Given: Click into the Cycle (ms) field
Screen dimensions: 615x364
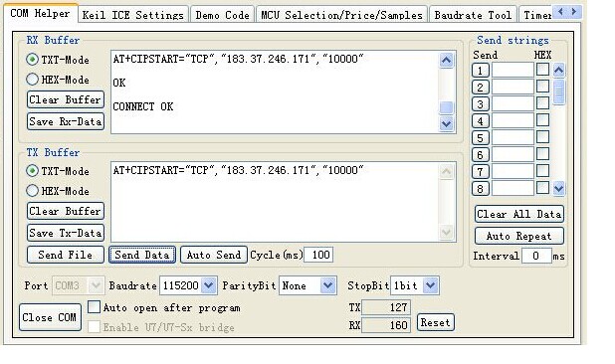Looking at the screenshot, I should click(x=318, y=255).
